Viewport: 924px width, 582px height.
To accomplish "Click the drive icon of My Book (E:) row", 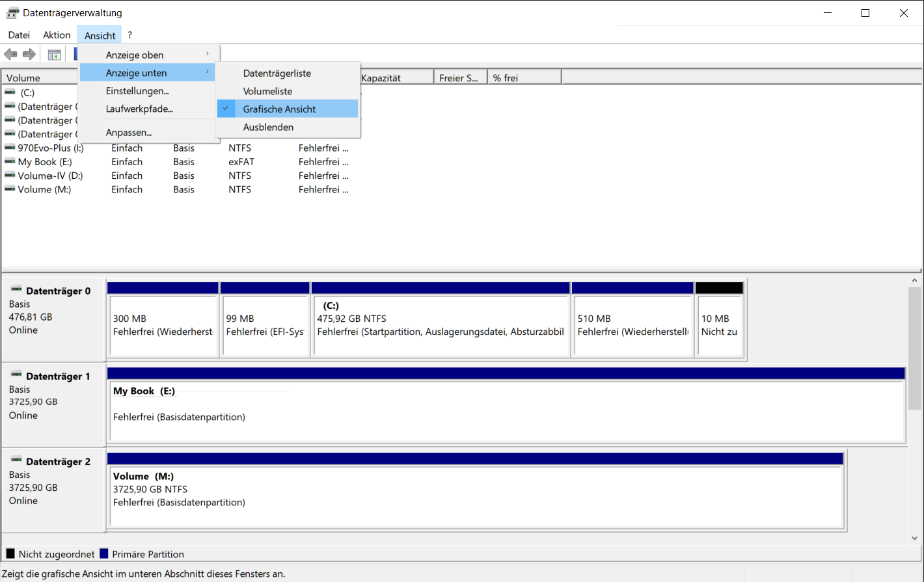I will (x=10, y=161).
